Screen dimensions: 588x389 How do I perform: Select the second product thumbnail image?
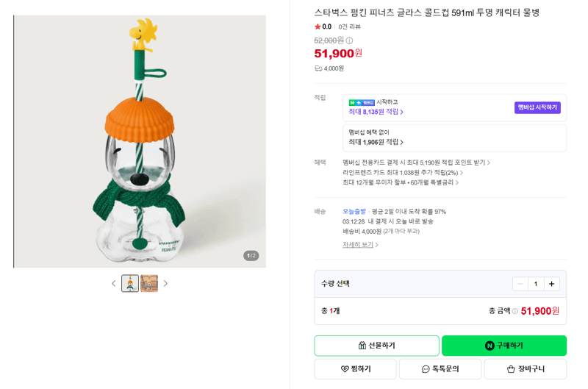(x=149, y=284)
